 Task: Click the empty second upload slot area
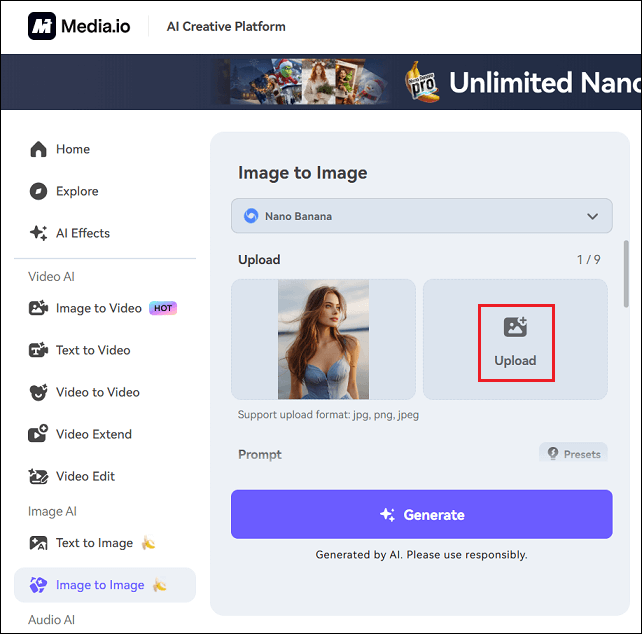coord(515,339)
